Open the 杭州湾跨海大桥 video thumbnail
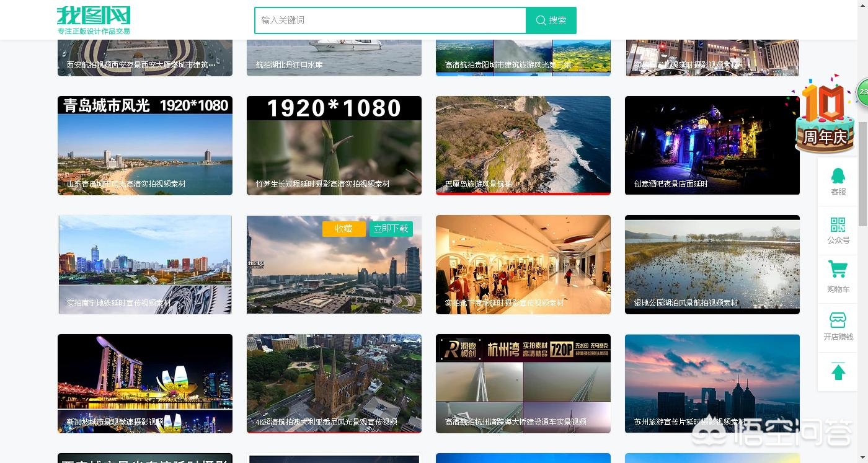Viewport: 868px width, 463px height. click(523, 384)
